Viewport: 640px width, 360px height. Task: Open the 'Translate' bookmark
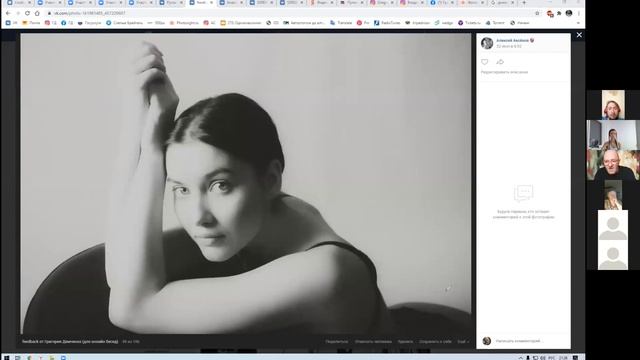point(341,23)
